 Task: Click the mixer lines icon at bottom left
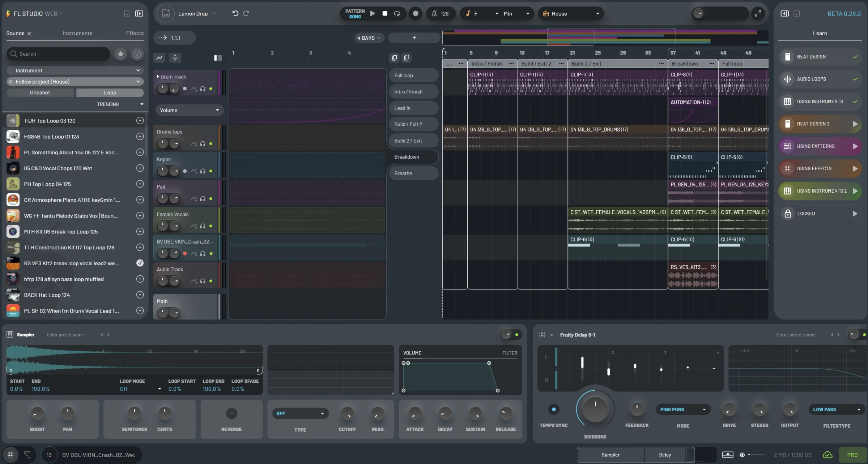(x=27, y=455)
